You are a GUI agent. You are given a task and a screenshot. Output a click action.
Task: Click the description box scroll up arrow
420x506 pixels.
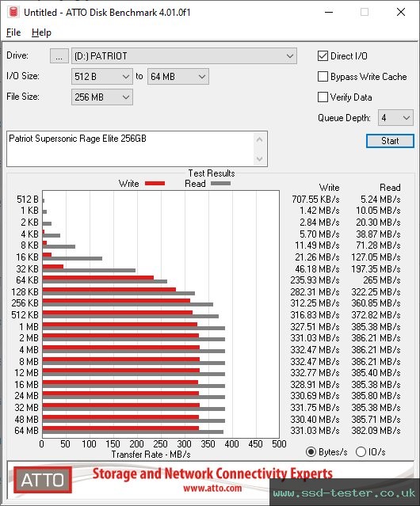point(260,139)
